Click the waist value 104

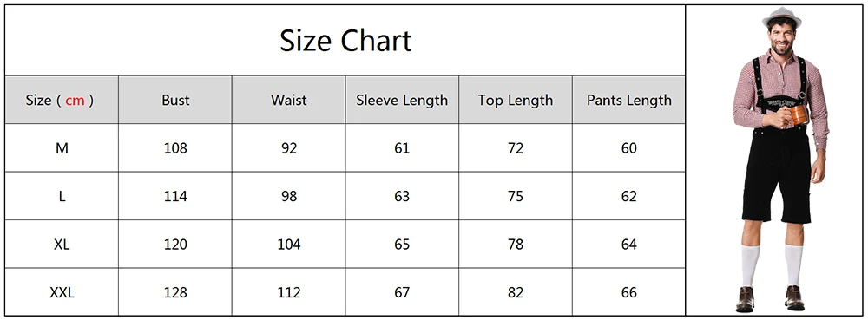(x=289, y=245)
